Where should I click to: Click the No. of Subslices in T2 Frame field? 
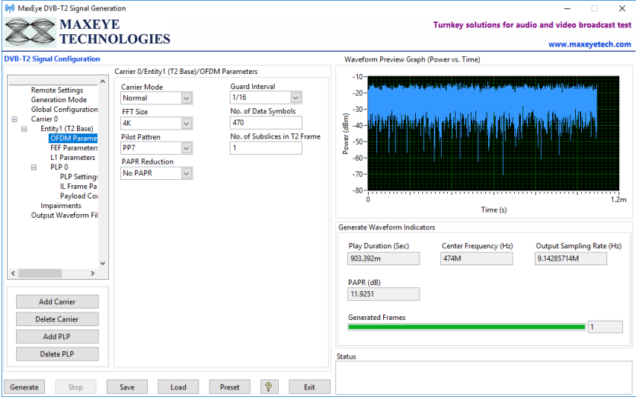click(266, 148)
